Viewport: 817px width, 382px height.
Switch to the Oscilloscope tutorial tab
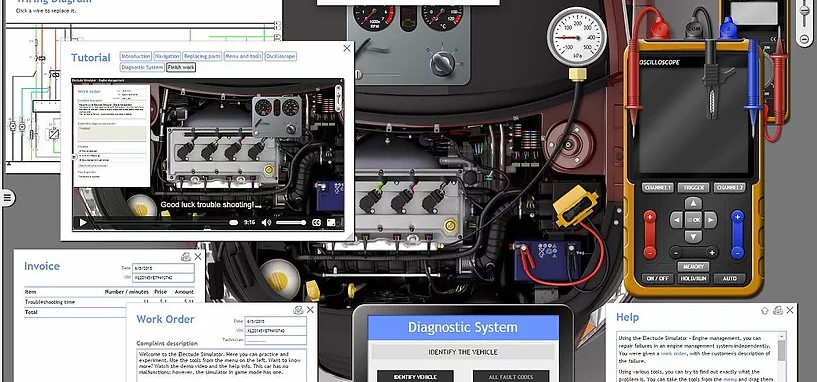click(x=280, y=56)
